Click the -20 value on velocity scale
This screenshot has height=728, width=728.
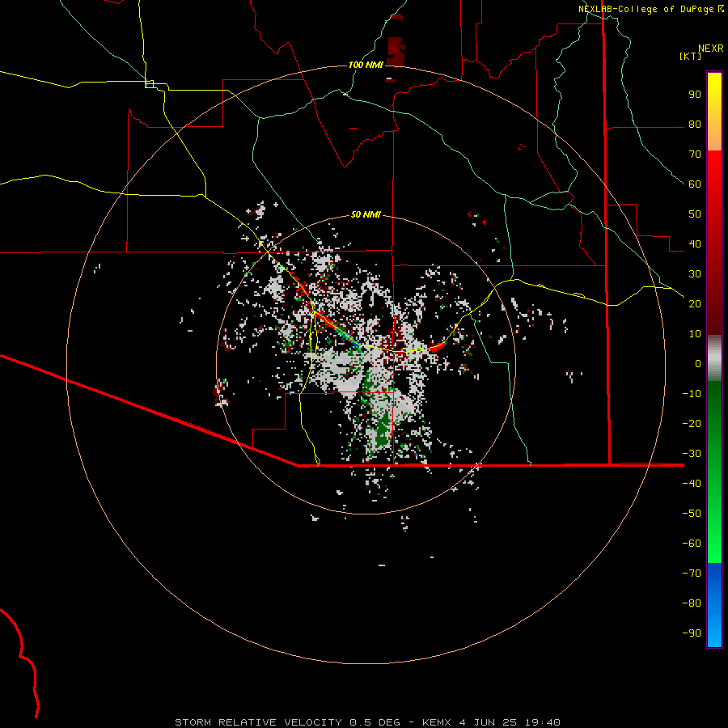coord(692,423)
